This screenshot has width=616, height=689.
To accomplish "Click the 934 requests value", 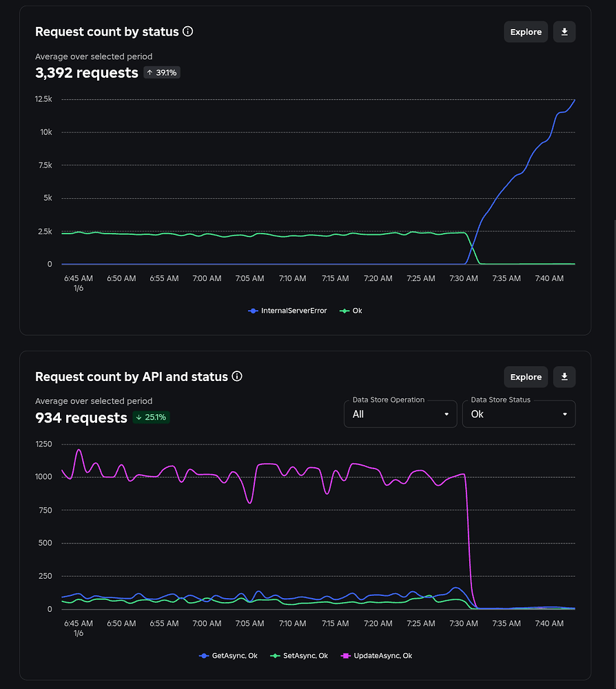I will 81,418.
